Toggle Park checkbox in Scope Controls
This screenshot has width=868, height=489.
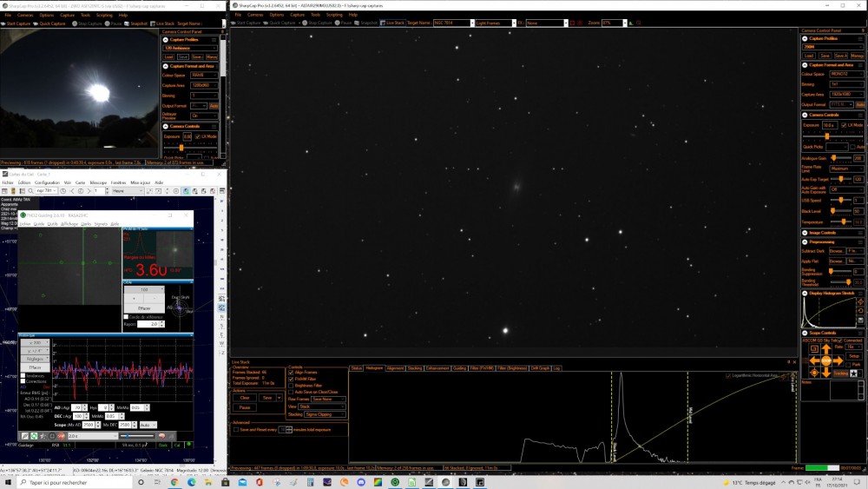pyautogui.click(x=848, y=365)
